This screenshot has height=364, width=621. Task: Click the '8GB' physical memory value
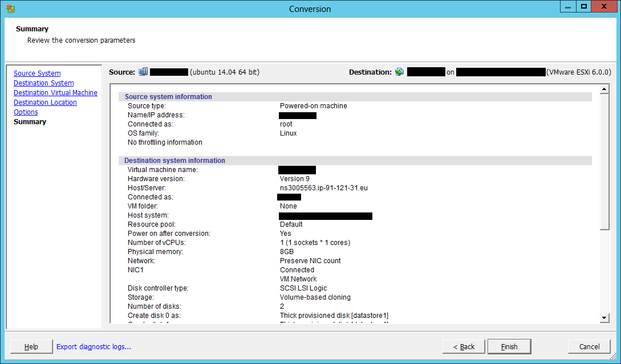287,251
